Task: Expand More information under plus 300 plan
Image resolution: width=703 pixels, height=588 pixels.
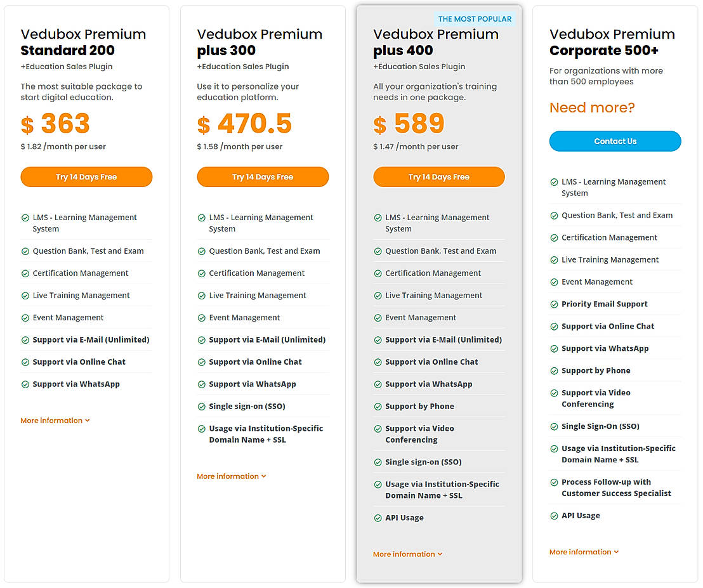Action: click(232, 476)
